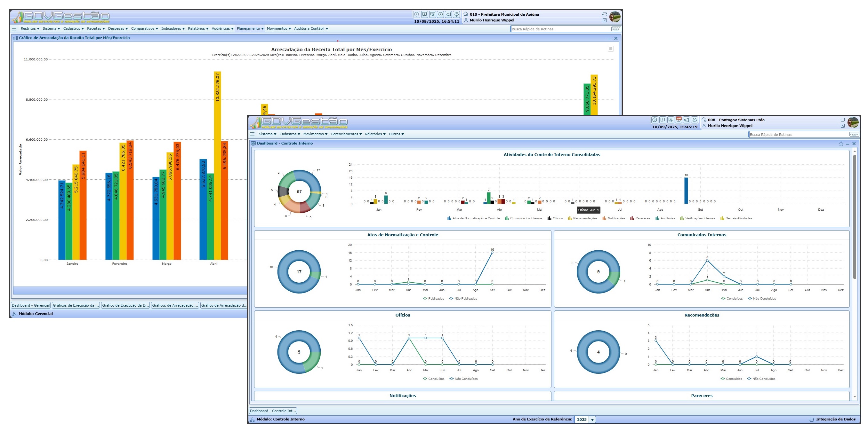Open the Indicadores menu
The image size is (868, 431).
(173, 29)
